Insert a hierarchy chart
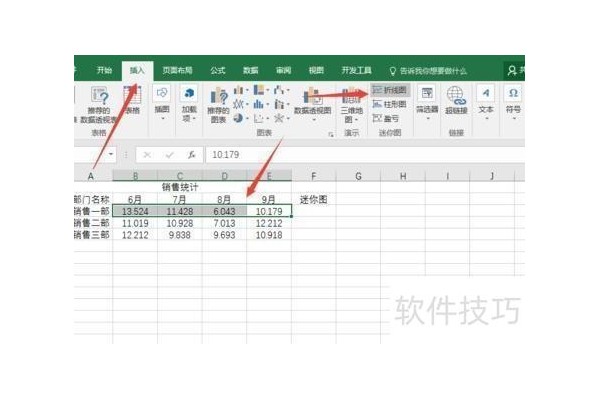600x400 pixels. [261, 90]
